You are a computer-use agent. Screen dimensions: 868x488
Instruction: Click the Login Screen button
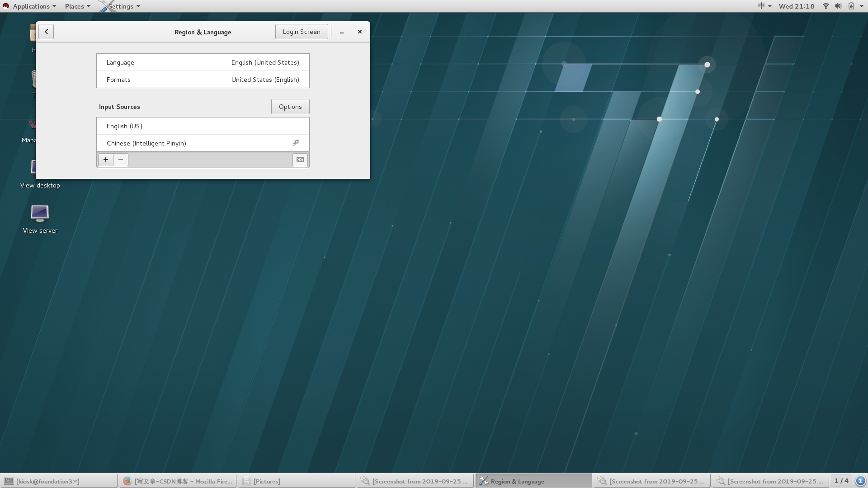[x=302, y=32]
